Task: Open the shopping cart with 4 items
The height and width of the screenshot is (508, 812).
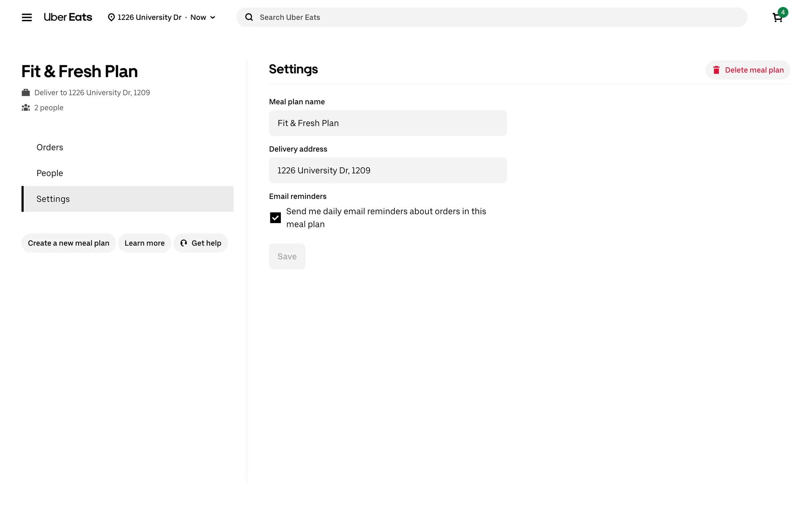Action: click(778, 17)
